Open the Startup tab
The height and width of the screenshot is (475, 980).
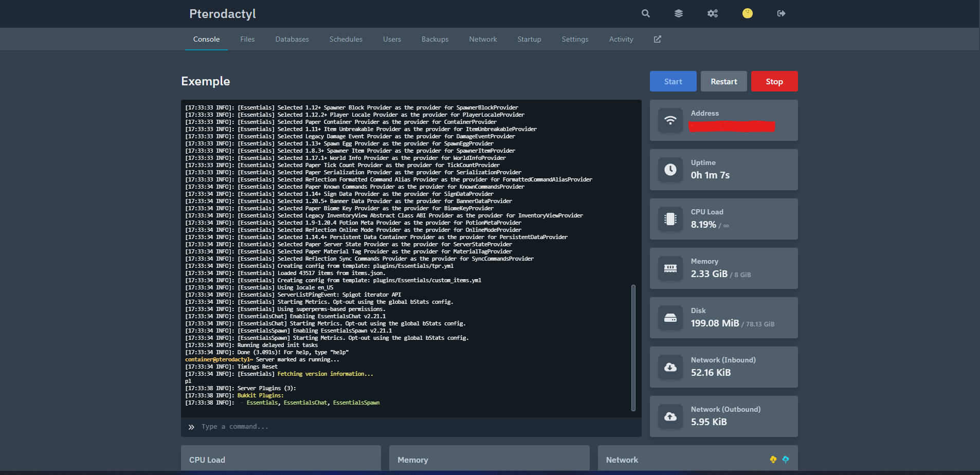tap(529, 39)
